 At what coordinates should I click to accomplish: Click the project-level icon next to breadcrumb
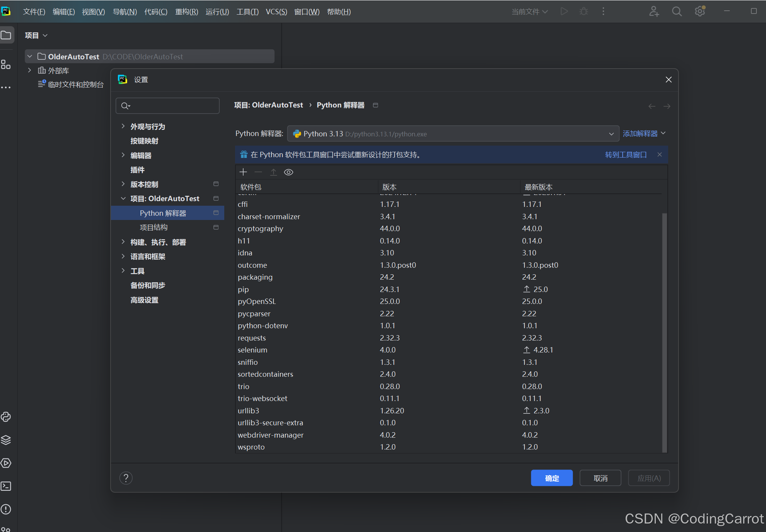click(x=376, y=105)
